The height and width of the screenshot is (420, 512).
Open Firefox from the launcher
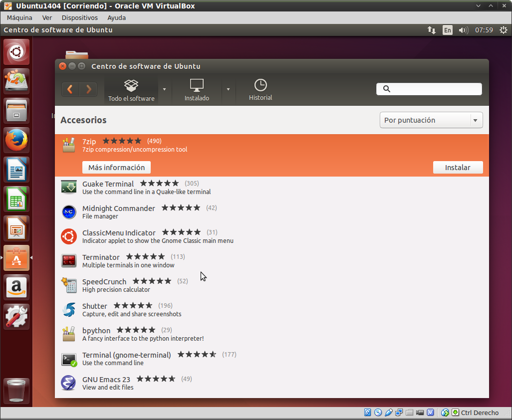click(16, 140)
